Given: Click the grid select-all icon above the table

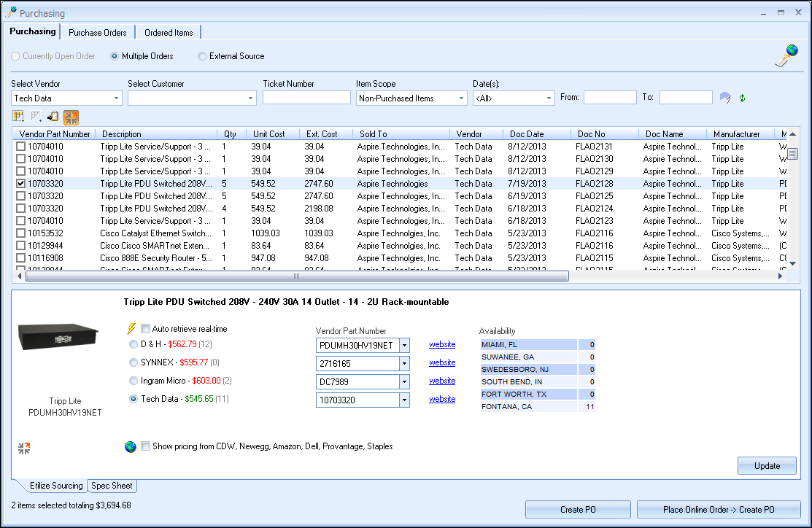Looking at the screenshot, I should (19, 117).
